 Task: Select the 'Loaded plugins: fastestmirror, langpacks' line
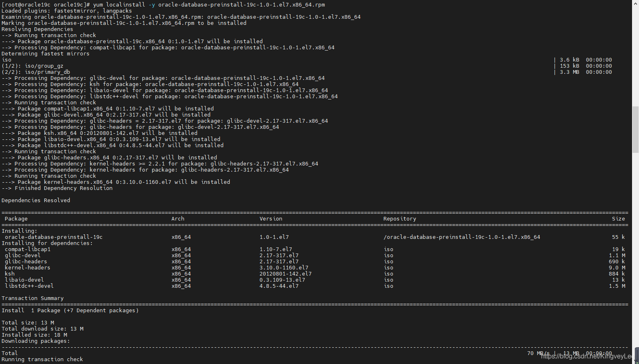[67, 11]
